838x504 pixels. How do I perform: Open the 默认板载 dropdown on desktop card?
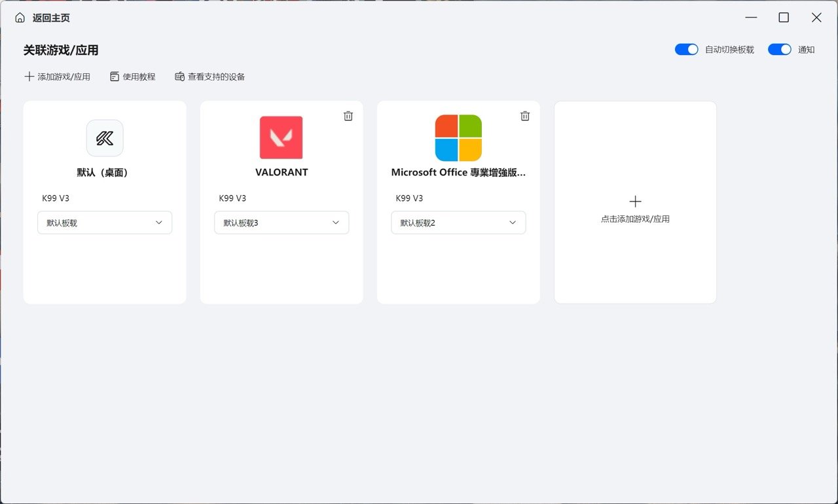point(105,223)
